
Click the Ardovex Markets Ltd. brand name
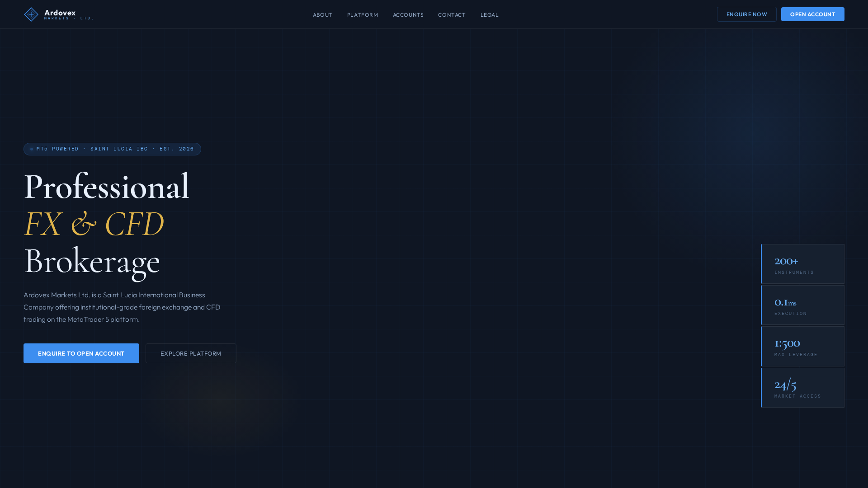69,14
